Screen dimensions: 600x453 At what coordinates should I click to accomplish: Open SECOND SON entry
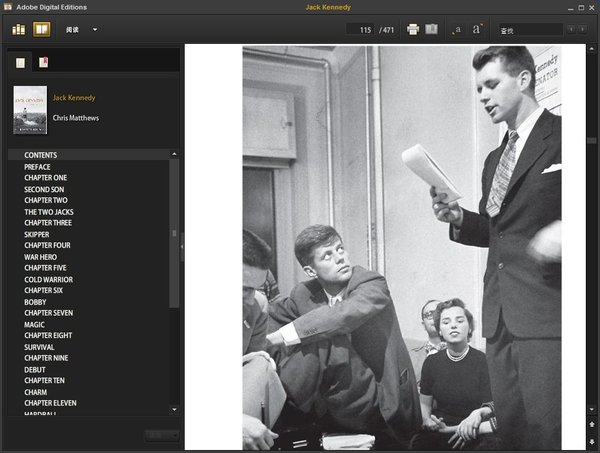pyautogui.click(x=44, y=189)
